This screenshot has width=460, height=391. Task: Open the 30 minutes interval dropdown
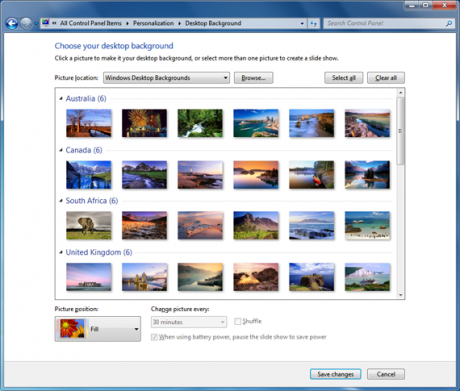click(189, 322)
